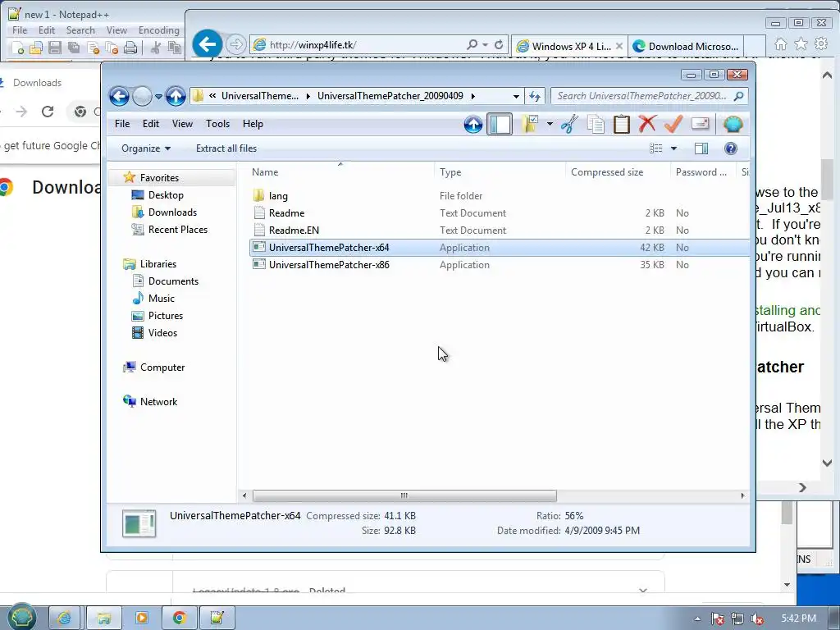840x630 pixels.
Task: Click the muted volume tray icon
Action: tap(757, 619)
